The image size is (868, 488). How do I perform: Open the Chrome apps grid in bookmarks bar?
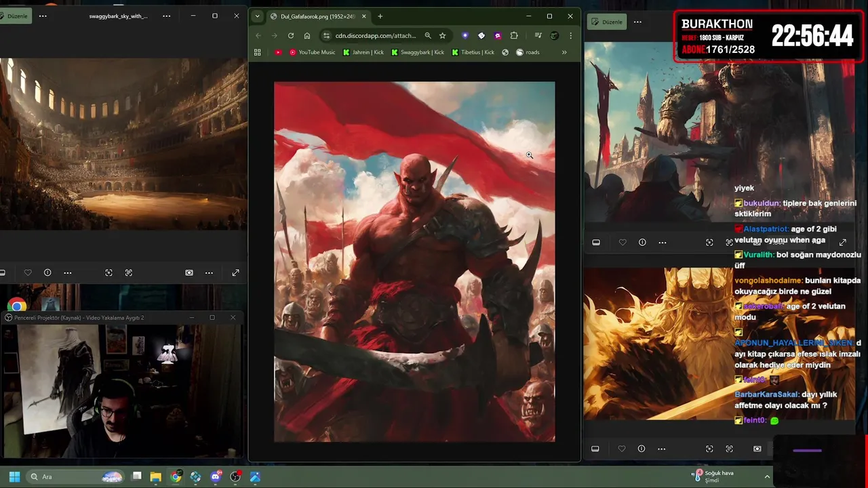(257, 52)
